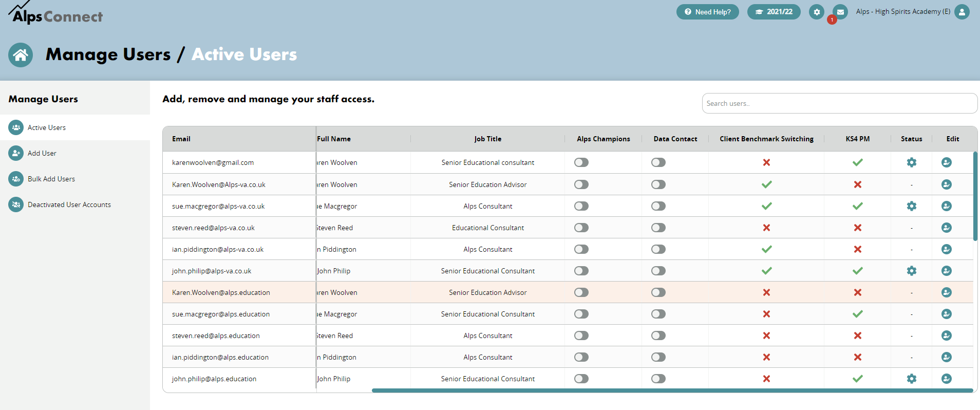Viewport: 980px width, 410px height.
Task: Edit user john.philip@alps-va.co.uk
Action: (x=947, y=271)
